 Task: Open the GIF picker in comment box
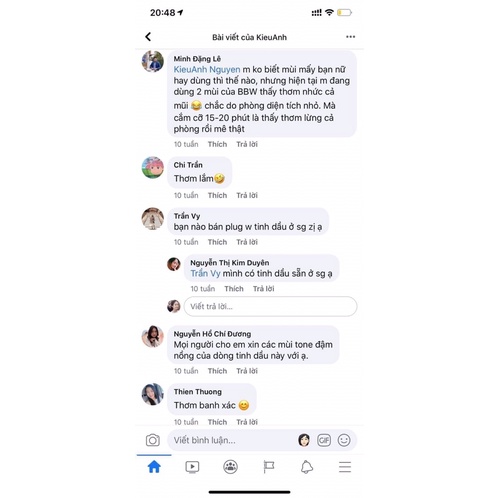[324, 440]
